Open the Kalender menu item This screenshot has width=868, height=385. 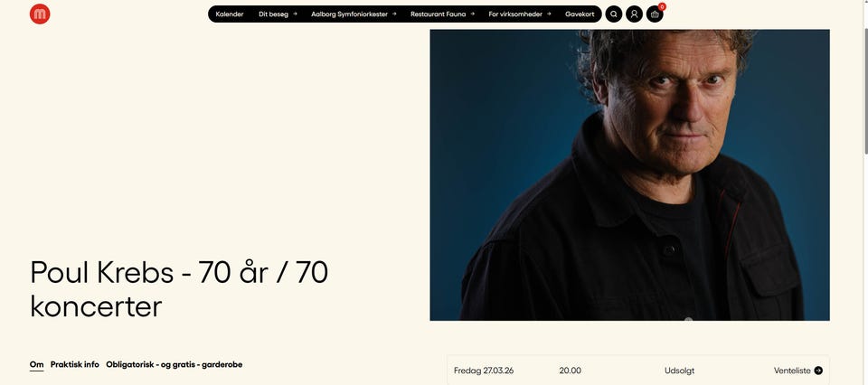pyautogui.click(x=229, y=14)
